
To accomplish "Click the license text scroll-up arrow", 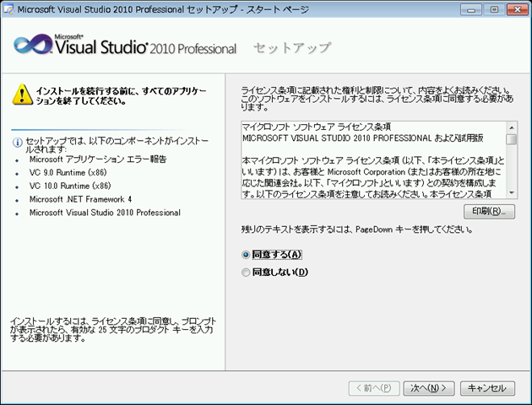I will pos(512,126).
